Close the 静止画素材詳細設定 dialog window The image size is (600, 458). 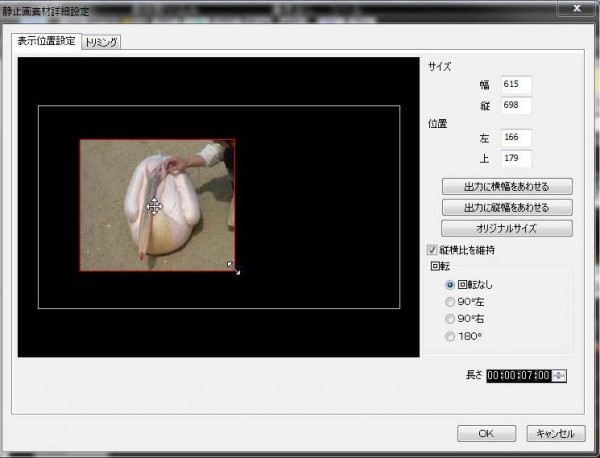(577, 10)
